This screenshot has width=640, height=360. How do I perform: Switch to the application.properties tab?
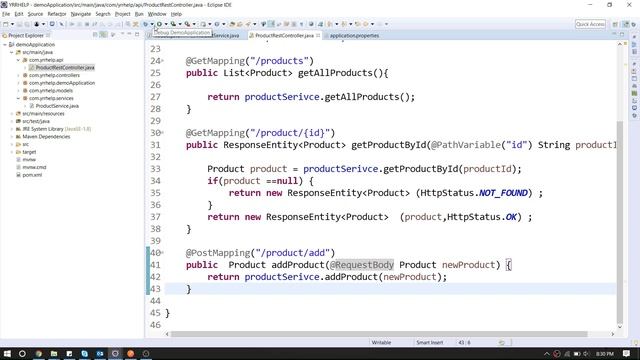point(353,36)
